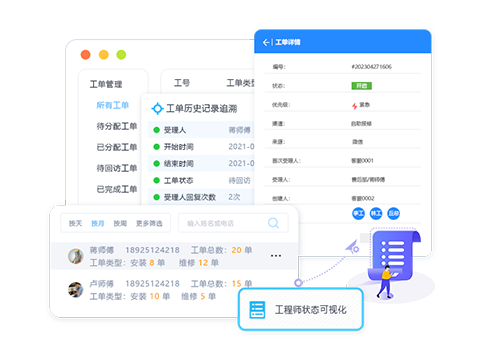The image size is (480, 360).
Task: Click the middle blue round tag icon
Action: 376,213
